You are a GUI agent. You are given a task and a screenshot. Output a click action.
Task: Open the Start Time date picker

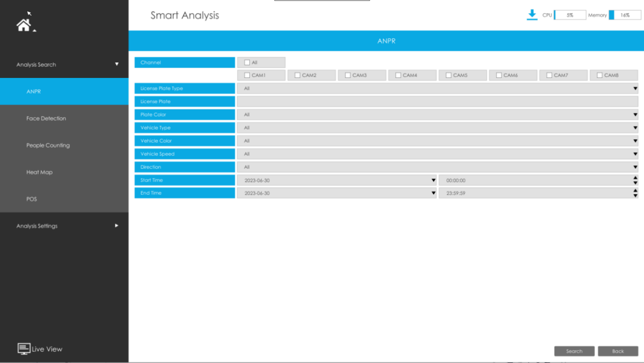coord(337,180)
